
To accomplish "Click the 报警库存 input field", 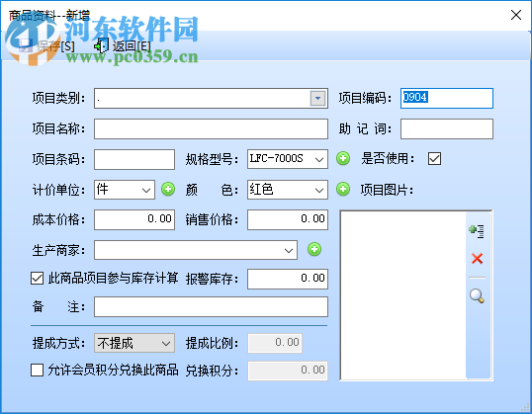I will click(288, 279).
